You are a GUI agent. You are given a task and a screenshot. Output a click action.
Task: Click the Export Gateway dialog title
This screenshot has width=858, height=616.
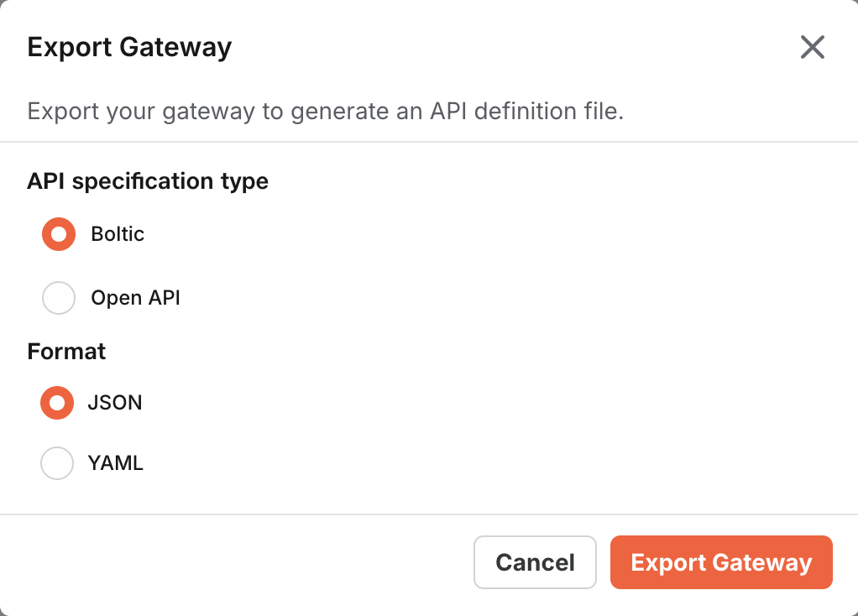click(129, 48)
